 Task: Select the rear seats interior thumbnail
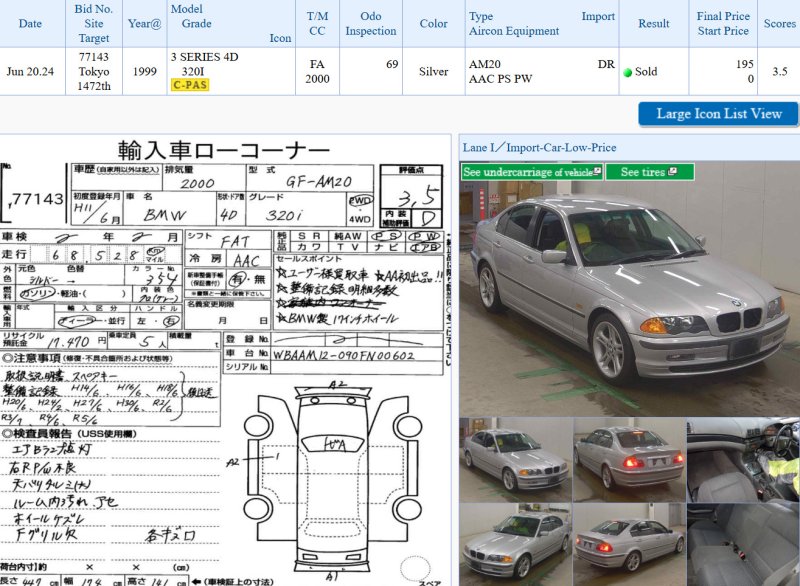pos(743,545)
